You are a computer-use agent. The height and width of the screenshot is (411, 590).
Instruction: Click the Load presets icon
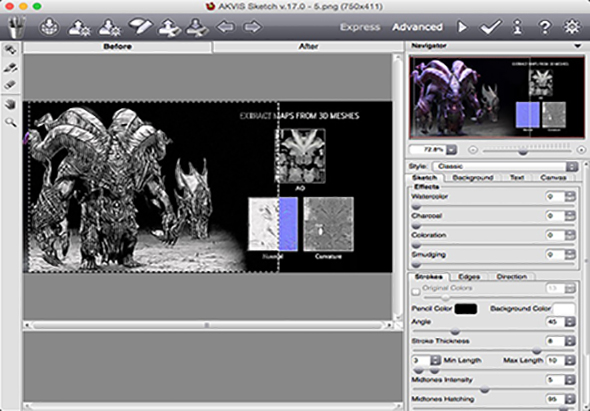click(79, 27)
